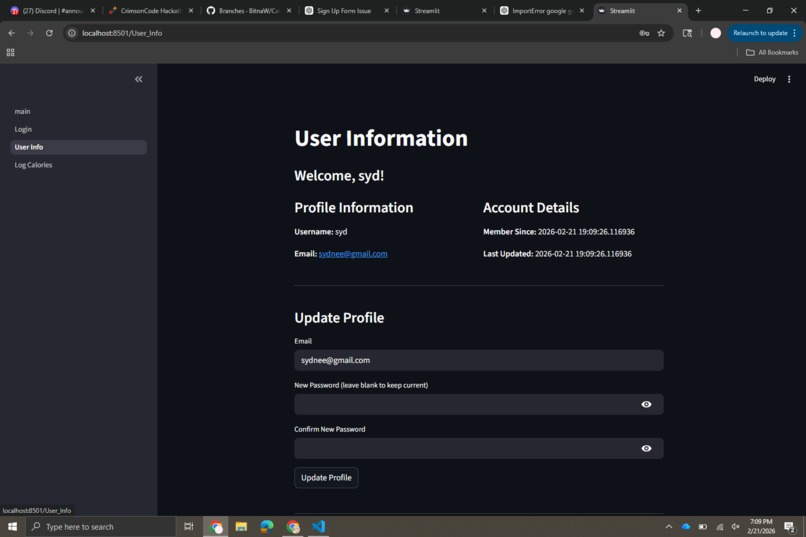Focus the Email input field
The height and width of the screenshot is (537, 806).
coord(479,360)
